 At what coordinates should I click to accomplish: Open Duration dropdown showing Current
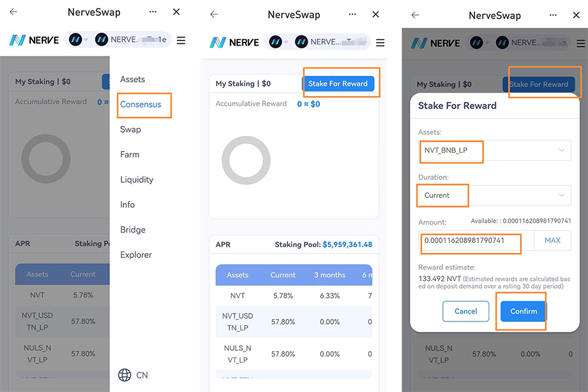tap(495, 195)
